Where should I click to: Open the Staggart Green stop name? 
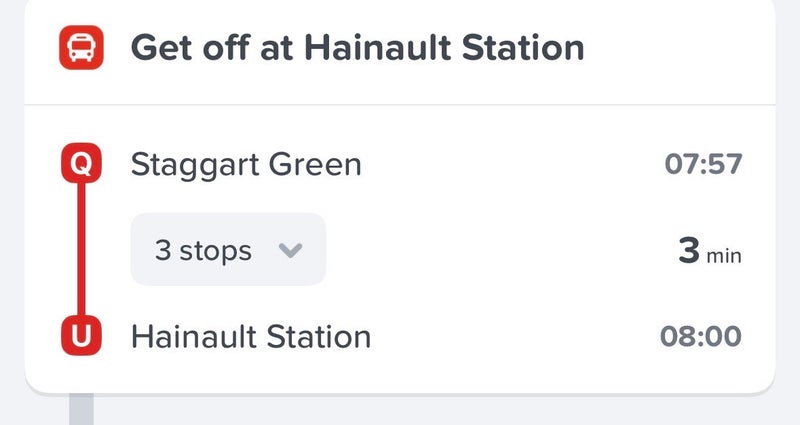[246, 164]
